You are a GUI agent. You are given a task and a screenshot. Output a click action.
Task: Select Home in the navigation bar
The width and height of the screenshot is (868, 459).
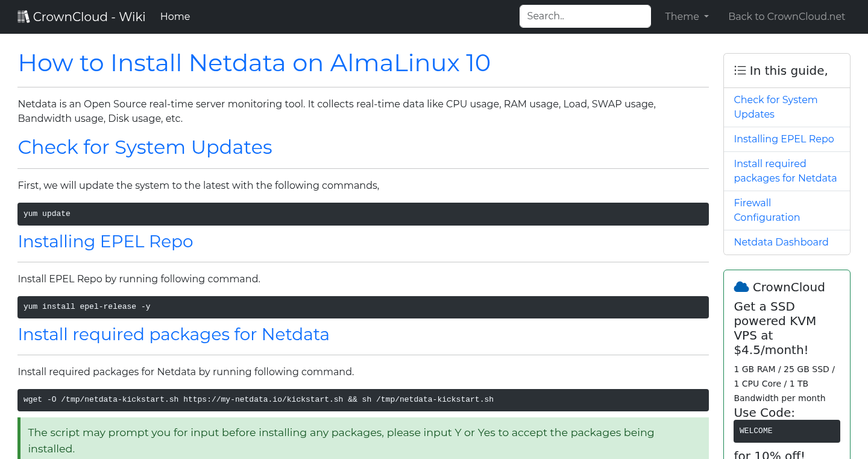(x=175, y=16)
